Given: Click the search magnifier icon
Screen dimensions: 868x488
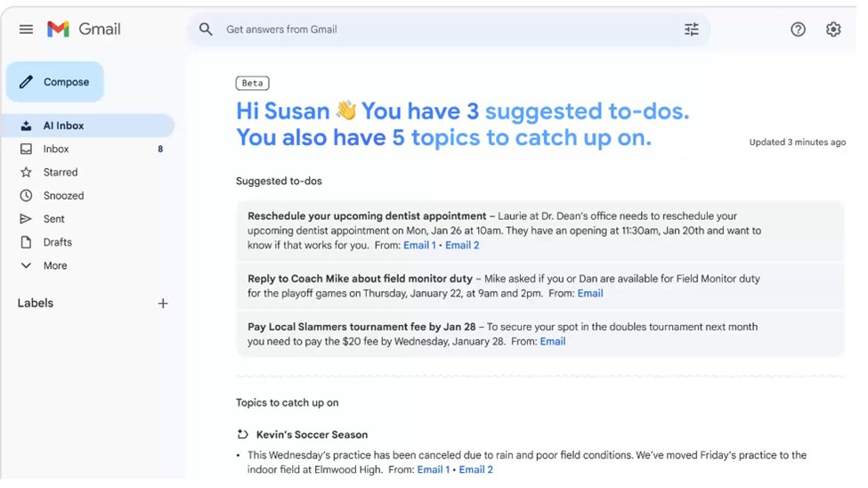Looking at the screenshot, I should click(206, 29).
